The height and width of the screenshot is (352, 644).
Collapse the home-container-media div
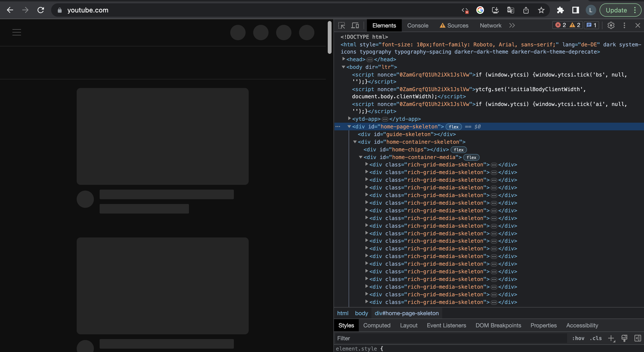tap(361, 157)
